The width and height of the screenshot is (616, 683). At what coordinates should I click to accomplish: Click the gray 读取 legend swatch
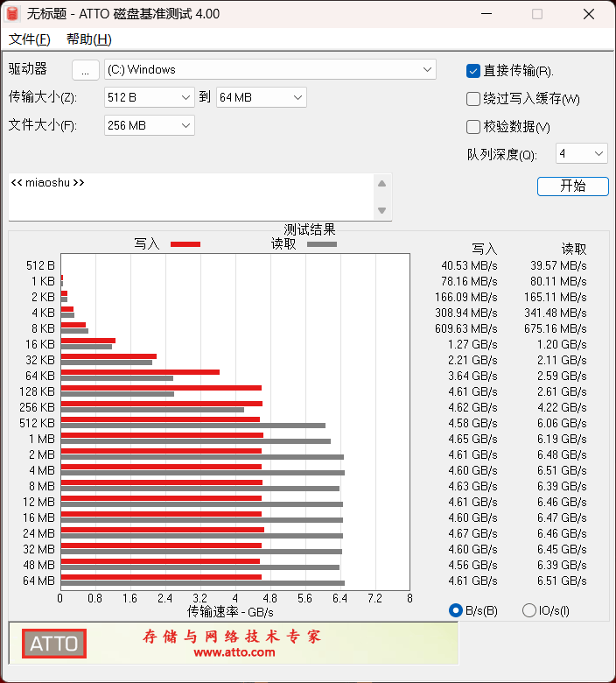tap(321, 244)
